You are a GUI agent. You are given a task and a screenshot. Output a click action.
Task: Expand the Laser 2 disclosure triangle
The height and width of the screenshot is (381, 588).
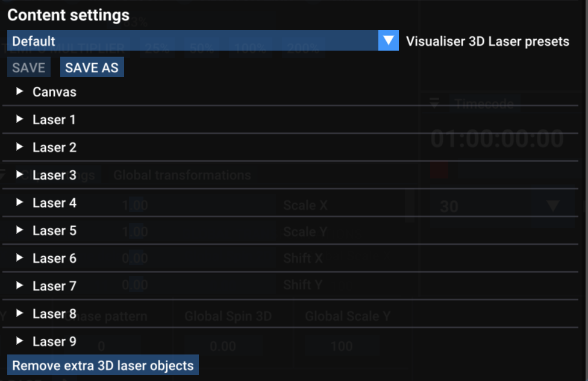(20, 147)
